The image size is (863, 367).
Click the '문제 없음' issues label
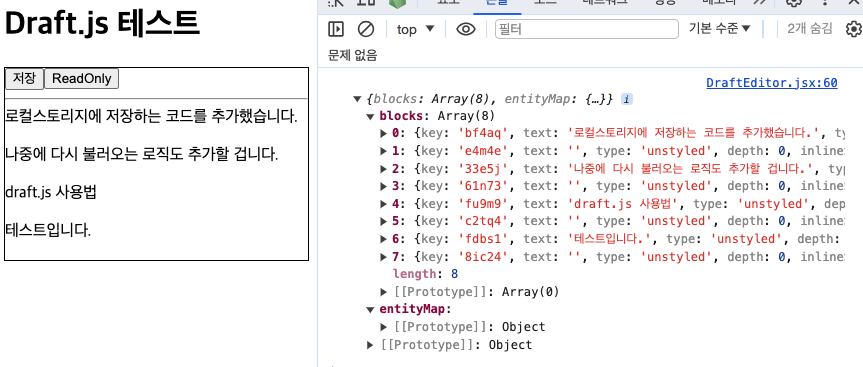click(x=353, y=55)
